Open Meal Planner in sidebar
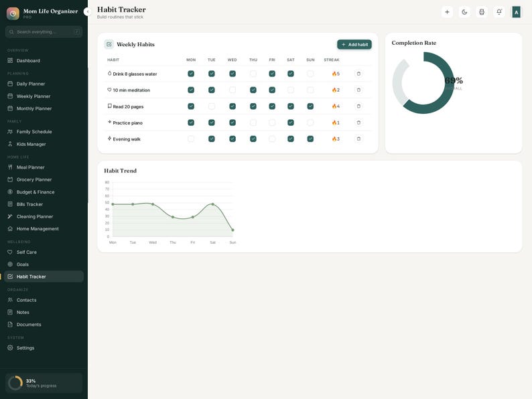 coord(44,167)
